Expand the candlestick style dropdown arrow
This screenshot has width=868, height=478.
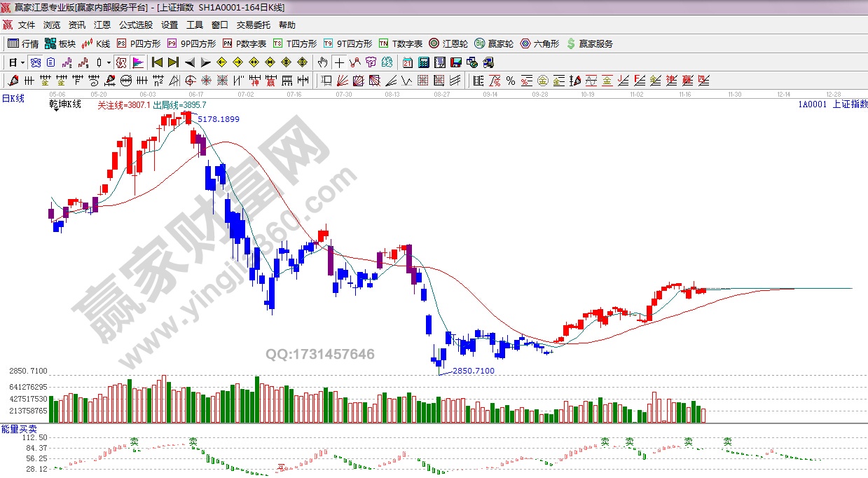click(x=109, y=62)
